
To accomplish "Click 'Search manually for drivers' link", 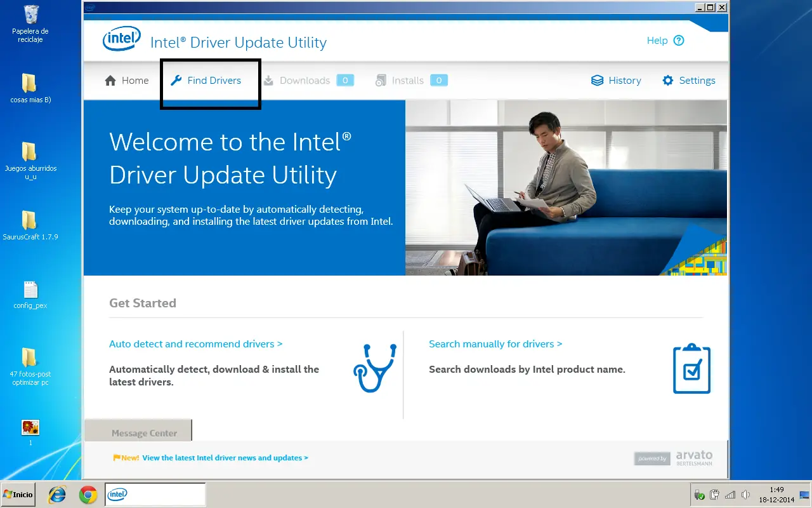I will 495,344.
